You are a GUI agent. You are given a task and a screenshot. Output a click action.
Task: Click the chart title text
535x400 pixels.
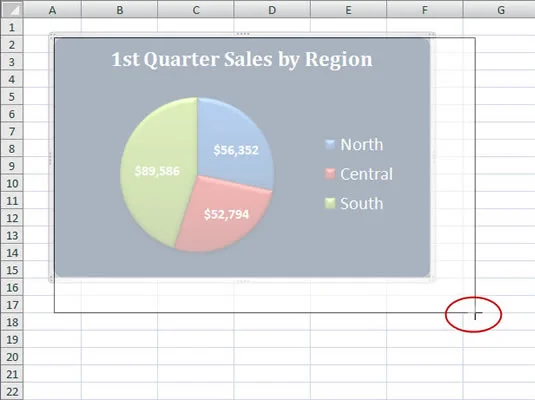(242, 59)
